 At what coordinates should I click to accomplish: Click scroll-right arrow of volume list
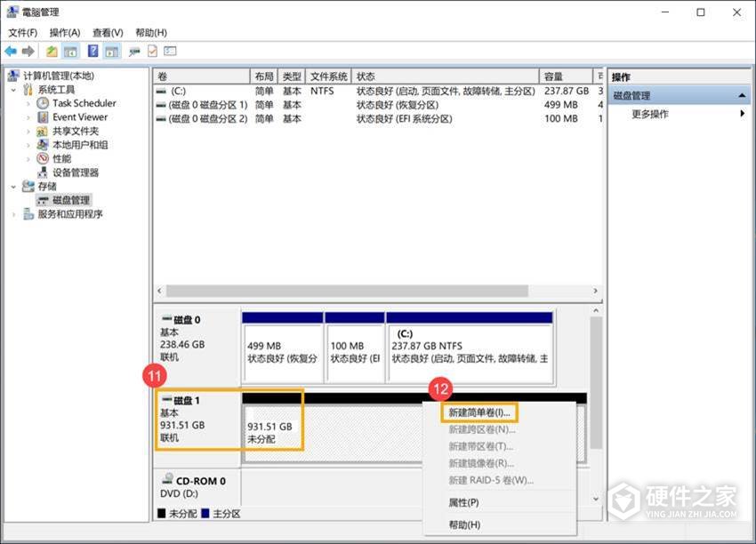click(x=595, y=291)
